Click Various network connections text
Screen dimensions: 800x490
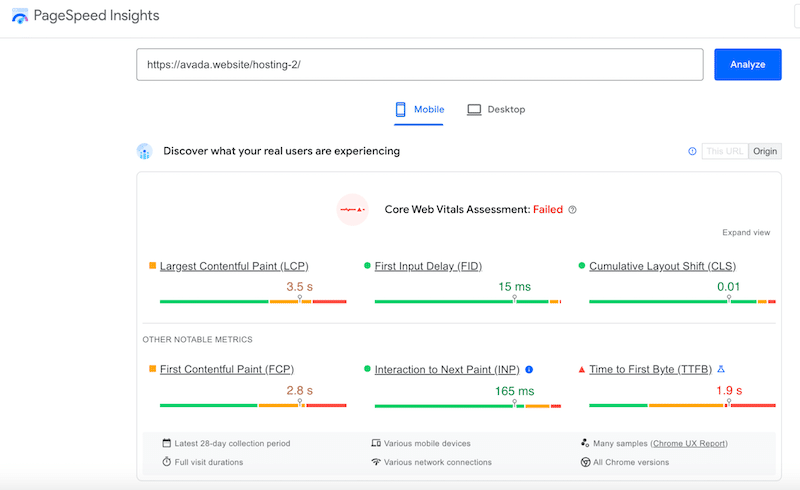[x=438, y=462]
